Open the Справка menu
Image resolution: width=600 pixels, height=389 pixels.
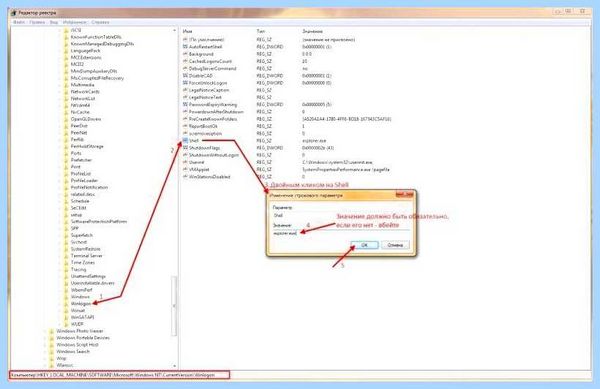(100, 22)
